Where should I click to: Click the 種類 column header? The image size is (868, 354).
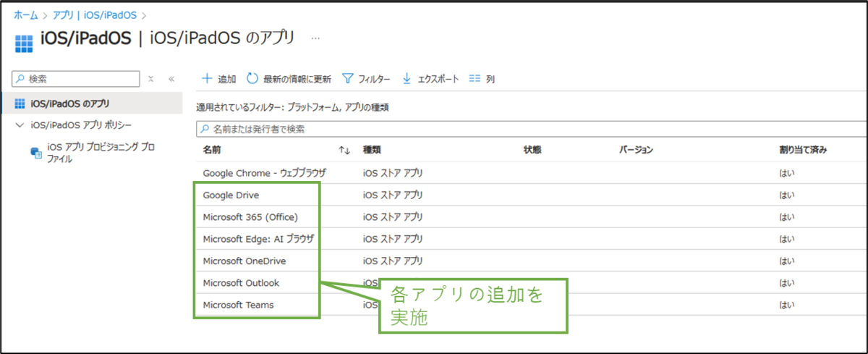coord(372,151)
